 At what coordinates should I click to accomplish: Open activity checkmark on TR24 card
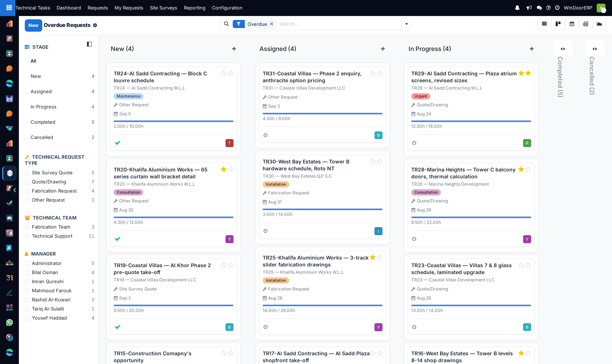tap(117, 143)
